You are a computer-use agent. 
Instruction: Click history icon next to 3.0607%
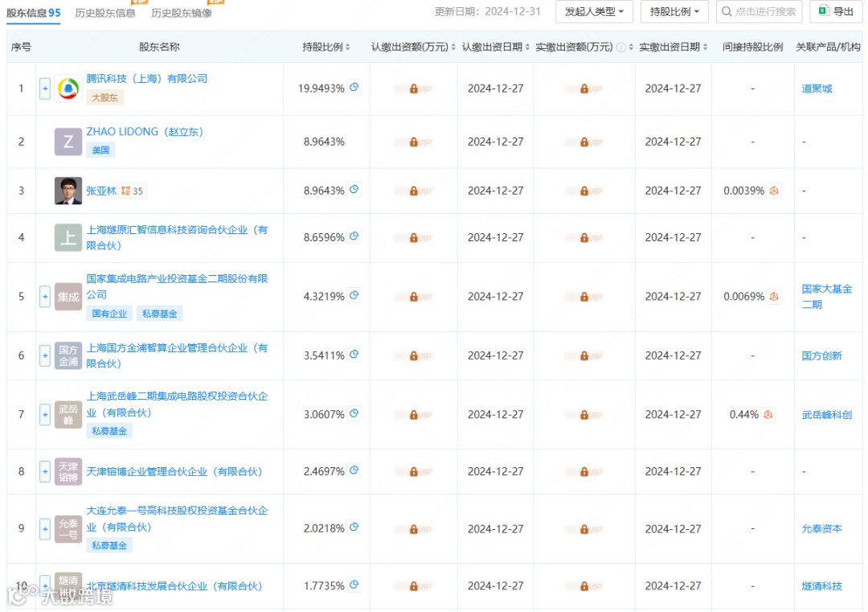tap(354, 413)
